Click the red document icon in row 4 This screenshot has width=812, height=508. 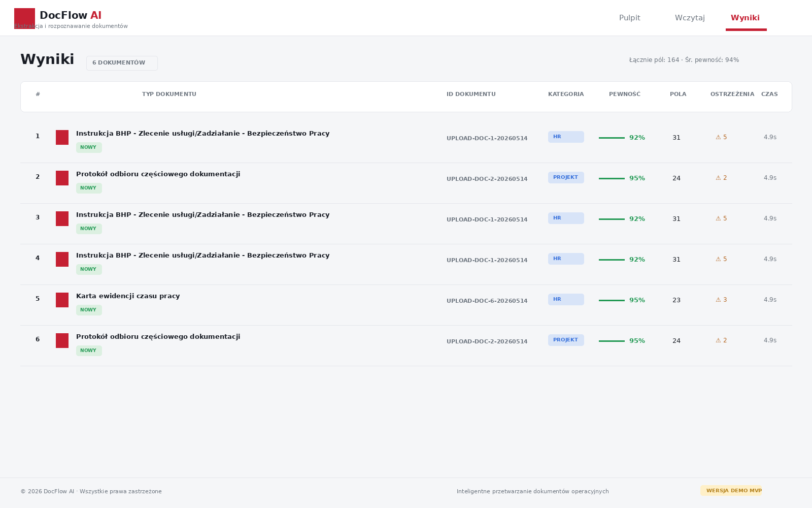pos(62,259)
